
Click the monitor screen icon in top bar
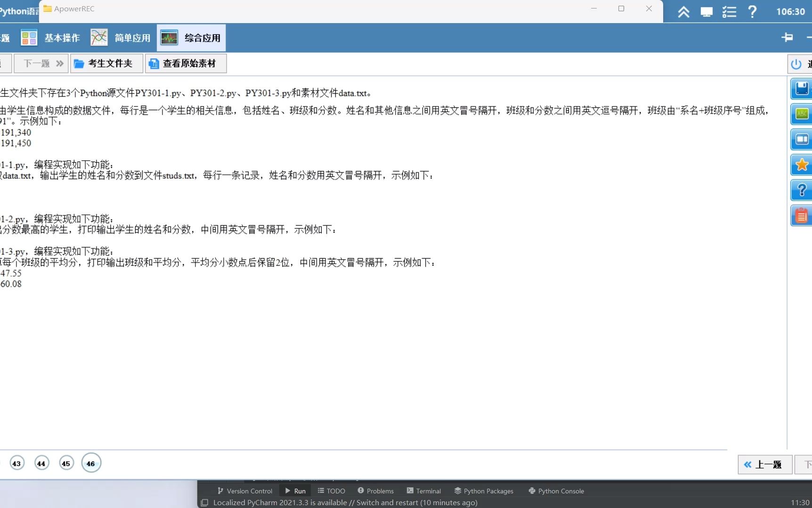tap(706, 12)
